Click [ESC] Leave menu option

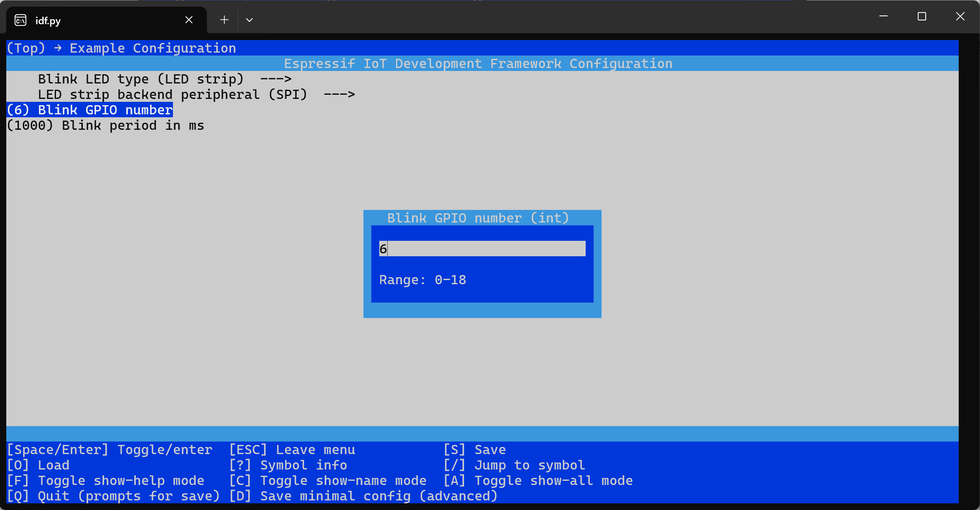pos(292,449)
